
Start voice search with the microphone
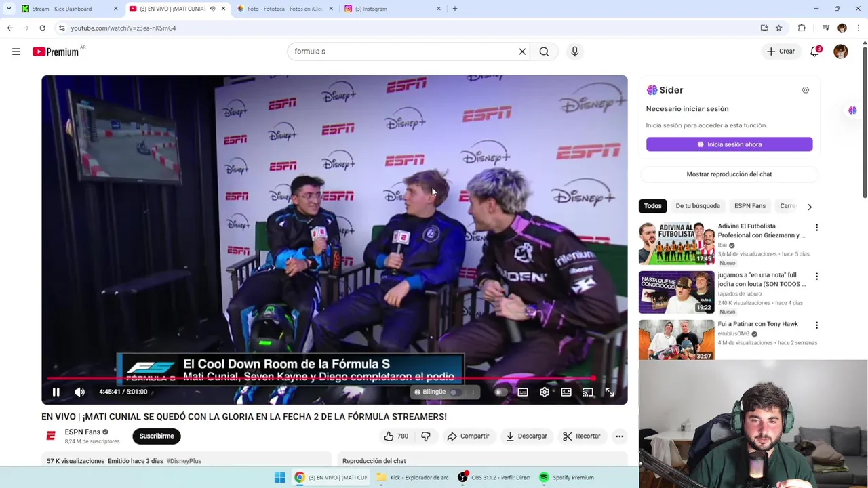(574, 52)
